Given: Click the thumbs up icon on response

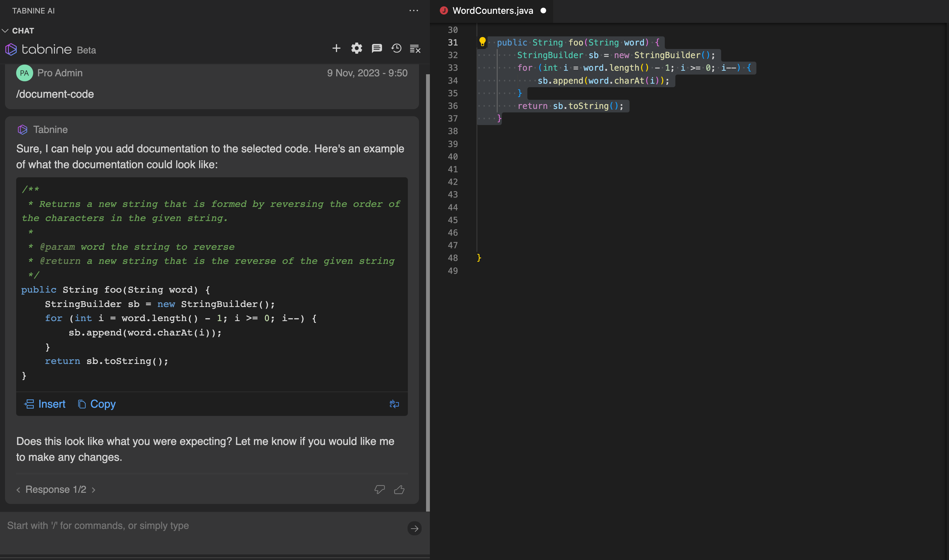Looking at the screenshot, I should click(x=399, y=490).
